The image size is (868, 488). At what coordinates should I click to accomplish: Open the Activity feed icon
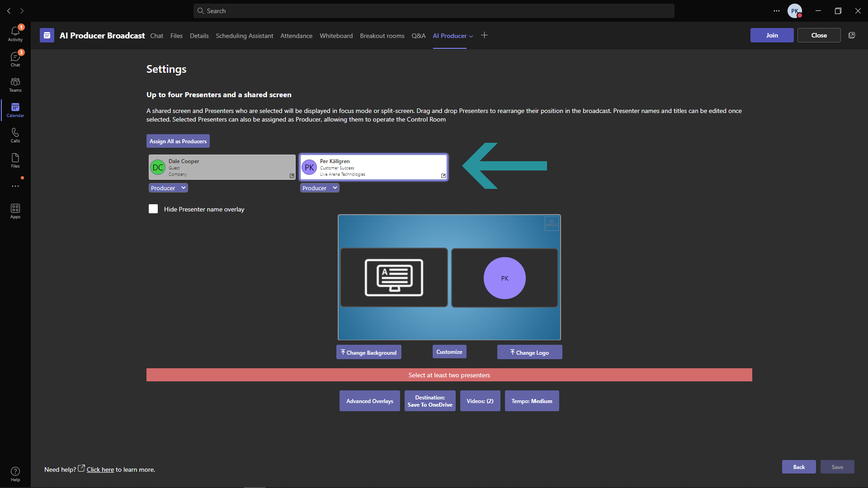(x=15, y=33)
